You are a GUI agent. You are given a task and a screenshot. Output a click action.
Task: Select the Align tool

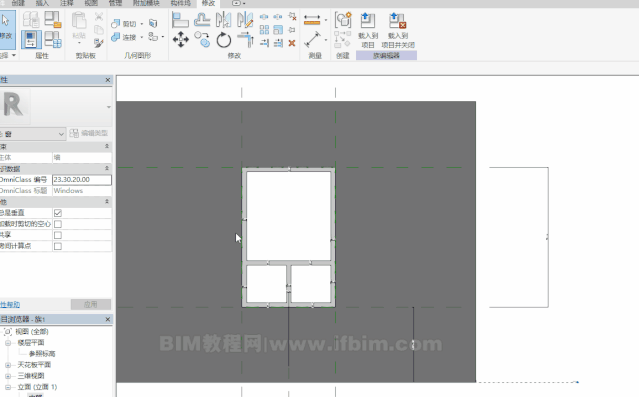pos(180,20)
